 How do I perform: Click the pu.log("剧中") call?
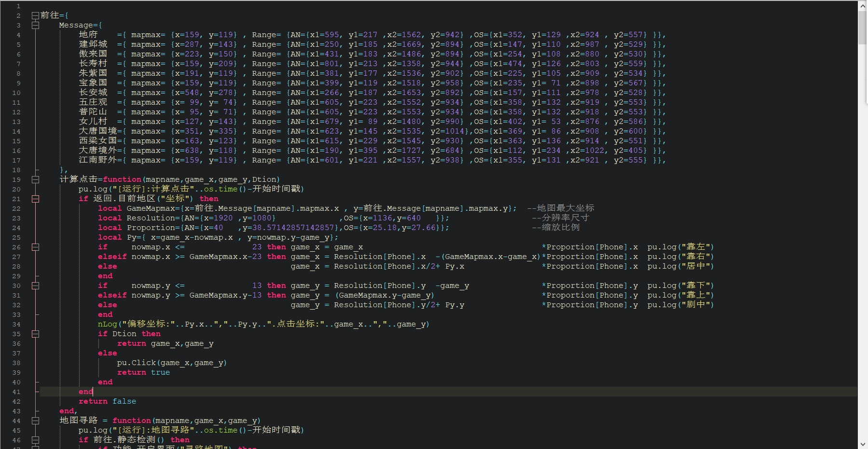[x=681, y=305]
